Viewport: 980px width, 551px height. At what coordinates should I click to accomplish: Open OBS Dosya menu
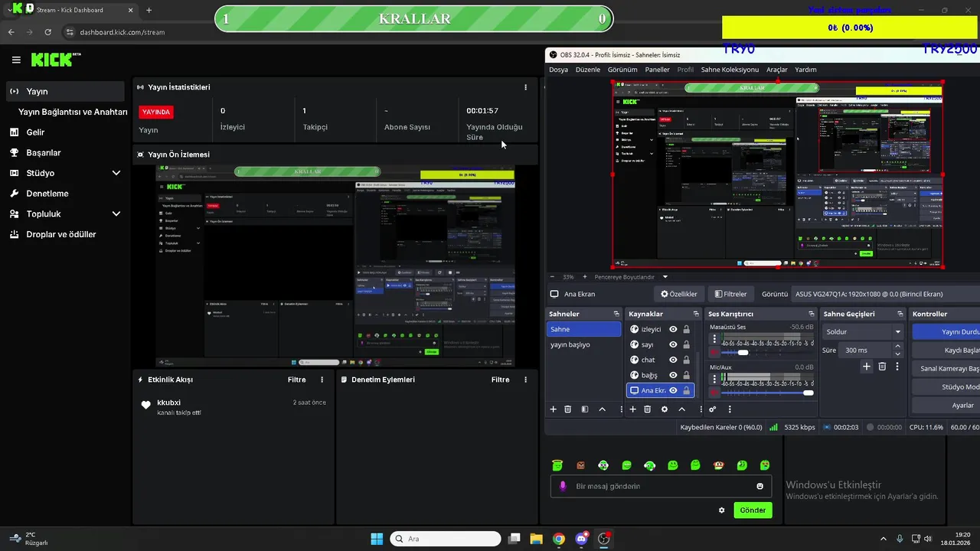tap(558, 70)
